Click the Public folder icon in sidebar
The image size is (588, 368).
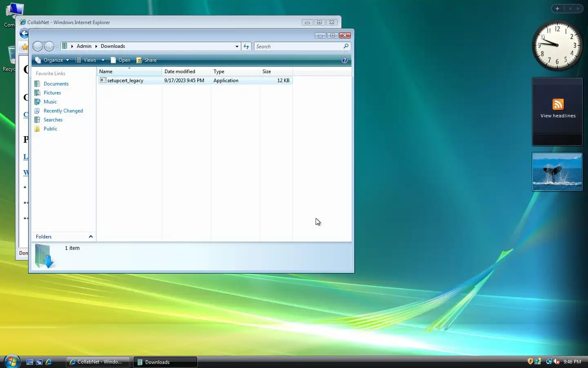point(37,129)
